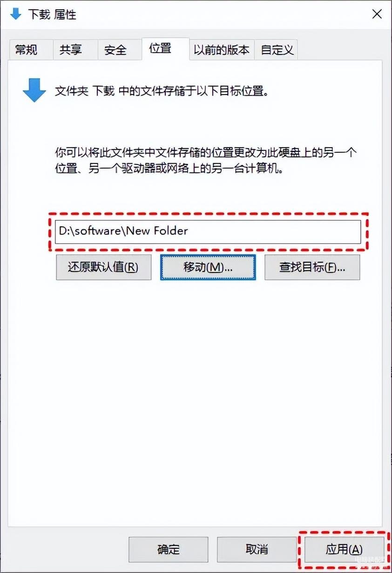The image size is (392, 573).
Task: Apply changes with the 应用(A) button
Action: pos(344,549)
